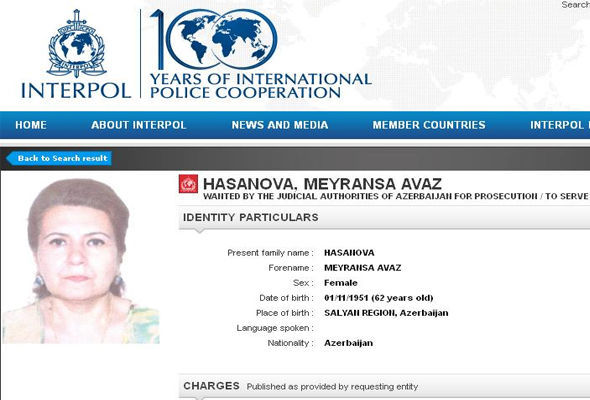Click the HASANOVA, MEYRANSA AVAZ heading

click(322, 184)
